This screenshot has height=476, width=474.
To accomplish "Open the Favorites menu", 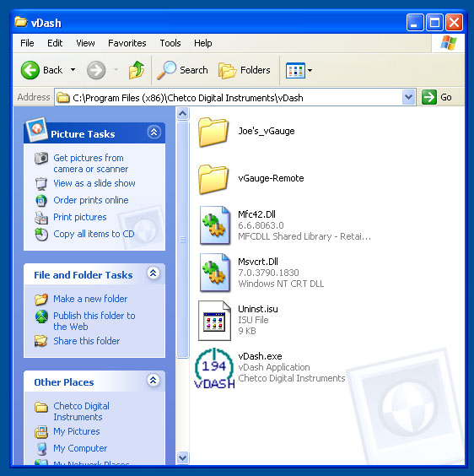I will coord(127,43).
